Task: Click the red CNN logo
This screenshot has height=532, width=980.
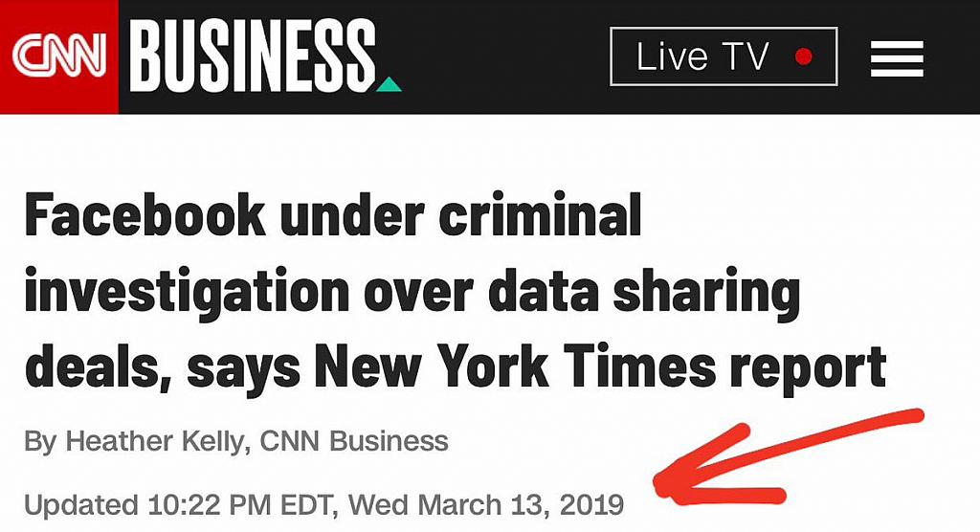Action: click(58, 56)
